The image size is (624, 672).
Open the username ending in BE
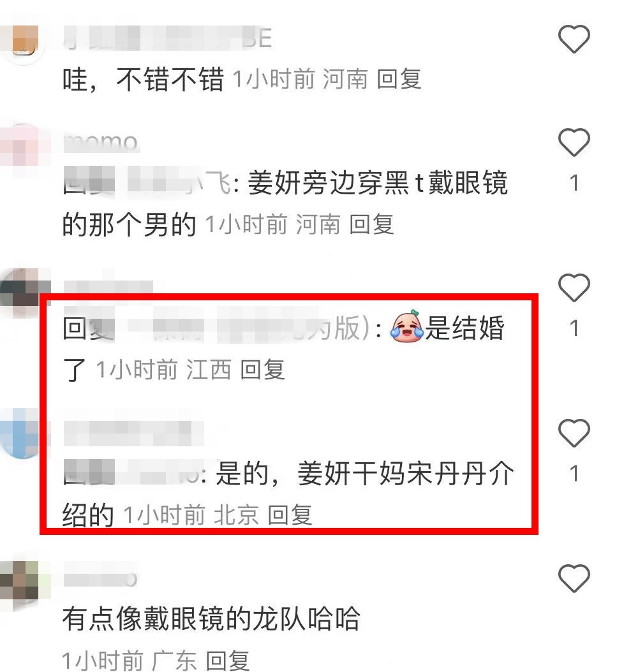[x=167, y=38]
